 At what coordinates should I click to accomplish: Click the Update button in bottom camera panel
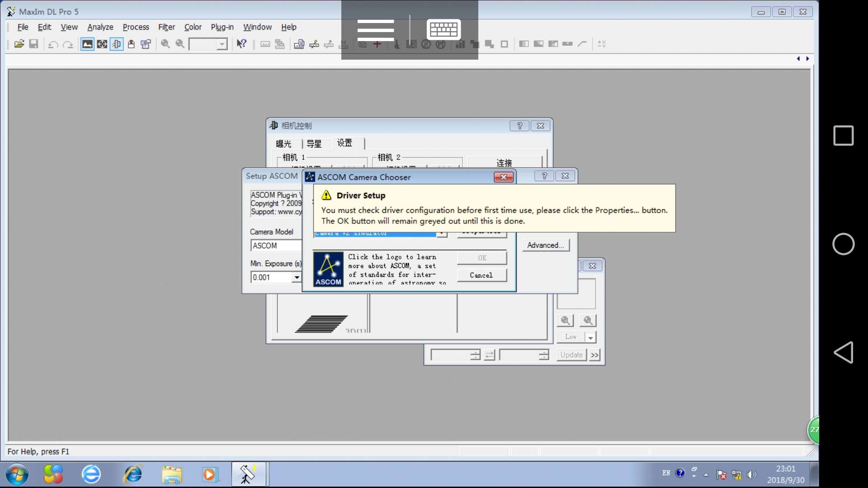click(x=571, y=355)
